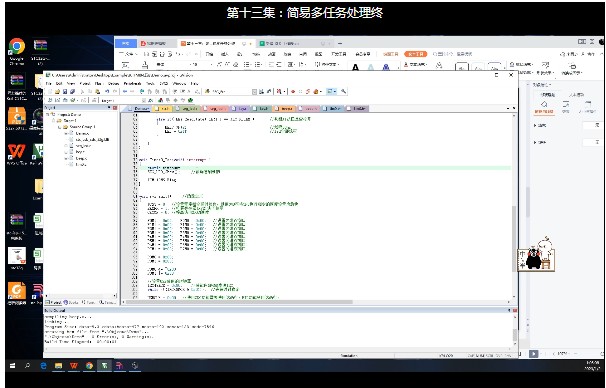Screen dimensions: 606x388
Task: Click Translate icon in Keil build toolbar
Action: [x=50, y=100]
